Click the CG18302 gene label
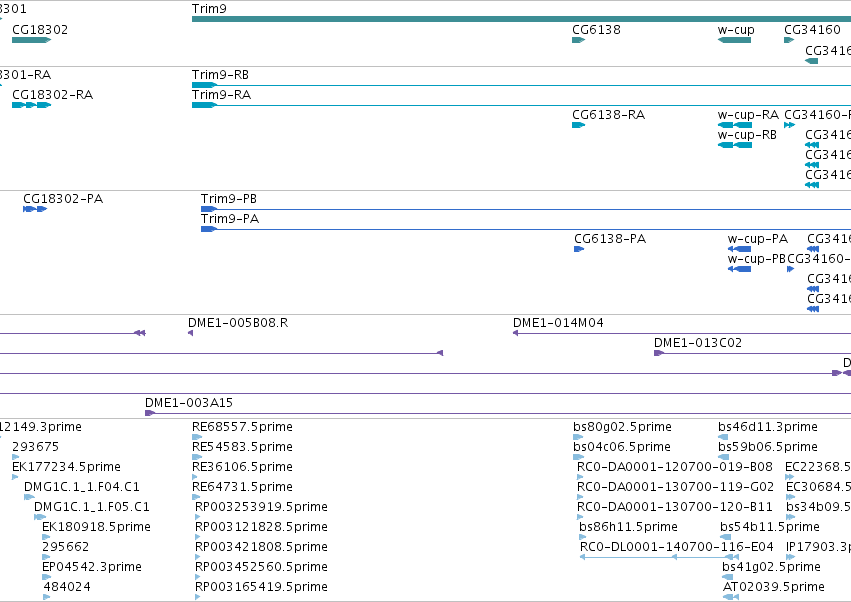The height and width of the screenshot is (602, 851). pos(40,30)
